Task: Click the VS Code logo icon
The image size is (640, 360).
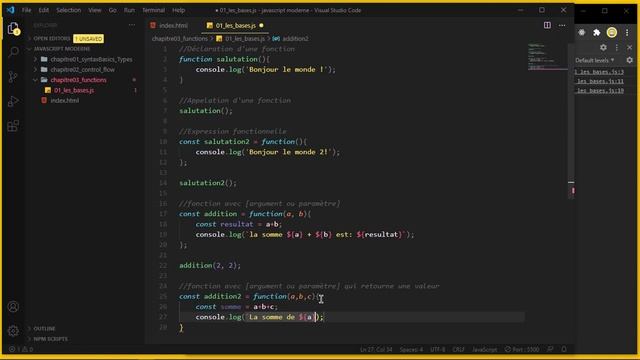Action: (10, 10)
